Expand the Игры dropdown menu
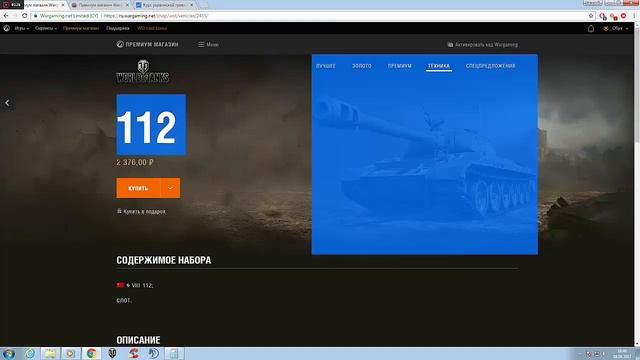This screenshot has height=360, width=640. [22, 28]
